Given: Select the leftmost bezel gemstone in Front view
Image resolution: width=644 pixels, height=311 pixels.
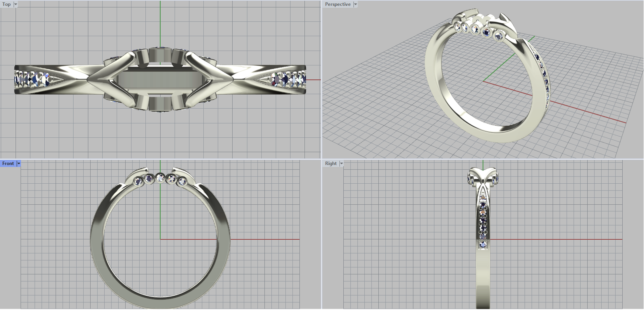Looking at the screenshot, I should 139,182.
